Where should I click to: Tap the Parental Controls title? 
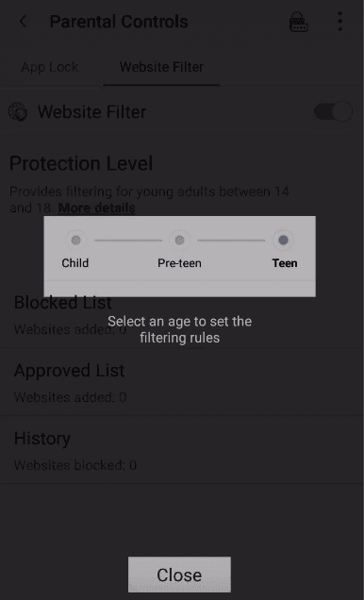(x=119, y=22)
